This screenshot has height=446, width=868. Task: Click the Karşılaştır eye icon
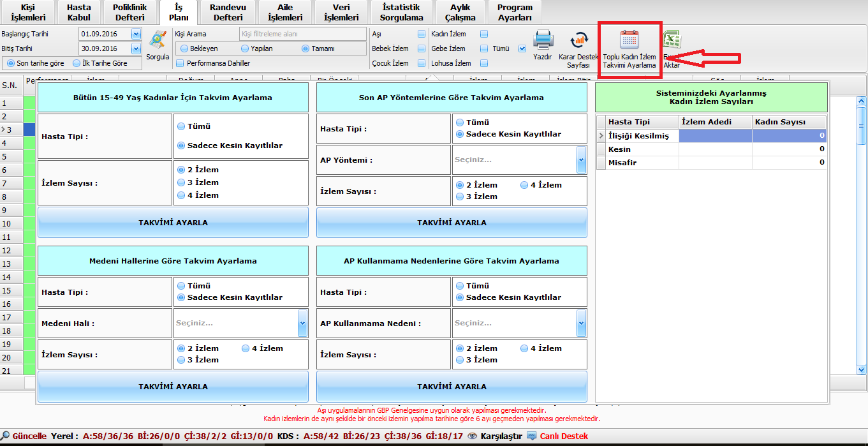coord(473,436)
